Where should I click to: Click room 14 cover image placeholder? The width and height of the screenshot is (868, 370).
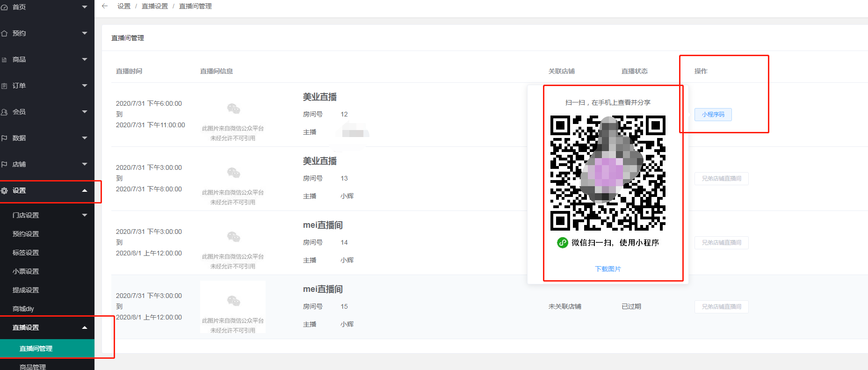tap(233, 243)
